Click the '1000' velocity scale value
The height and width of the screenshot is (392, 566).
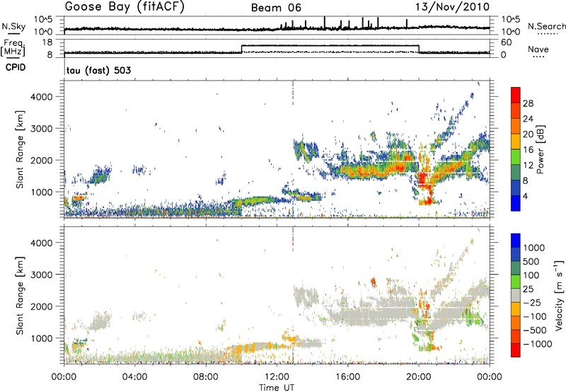[534, 248]
